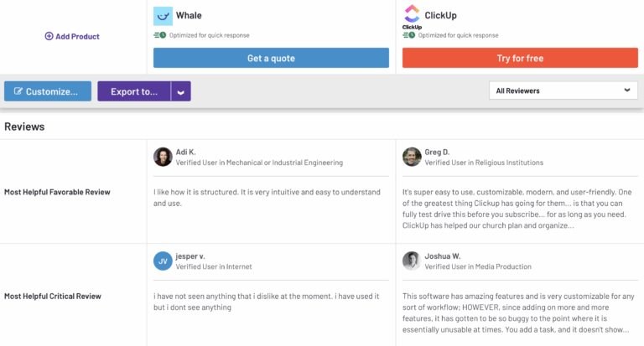Click the Customize button

pos(47,91)
